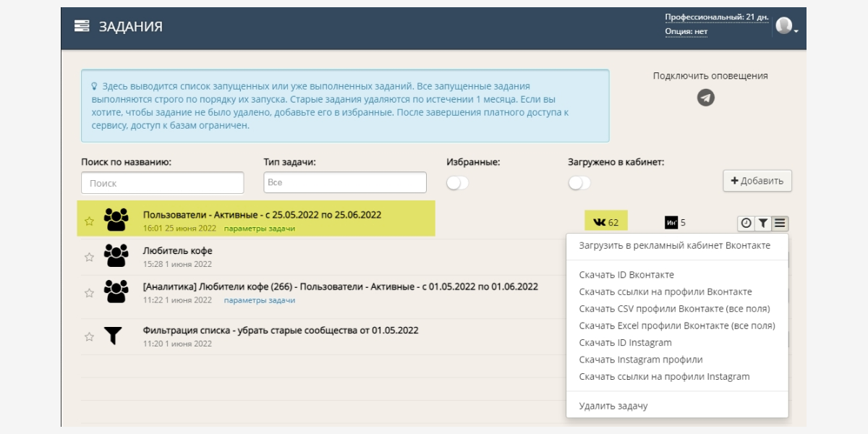Click the Telegram notifications icon
This screenshot has height=434, width=868.
(x=706, y=98)
